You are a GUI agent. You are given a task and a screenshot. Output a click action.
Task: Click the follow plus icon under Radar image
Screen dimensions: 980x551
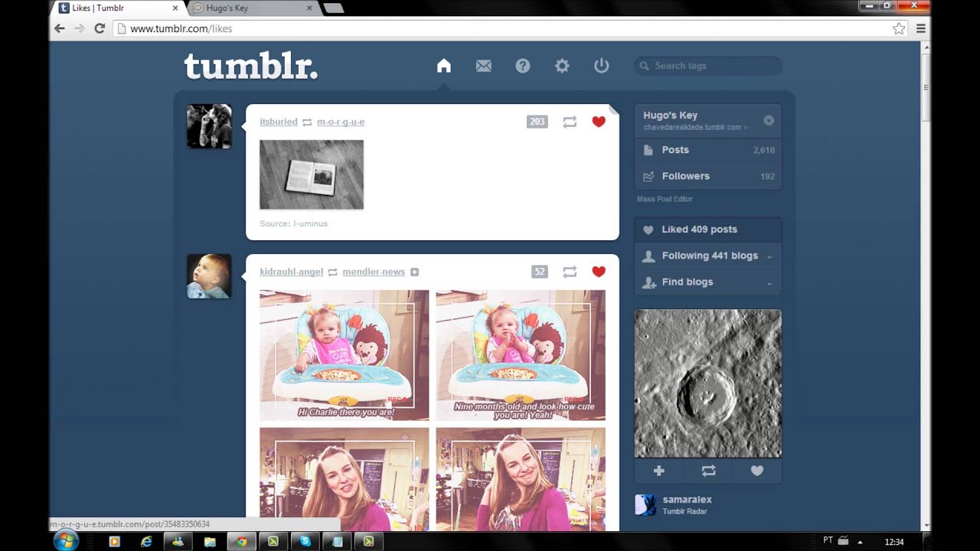[x=659, y=471]
